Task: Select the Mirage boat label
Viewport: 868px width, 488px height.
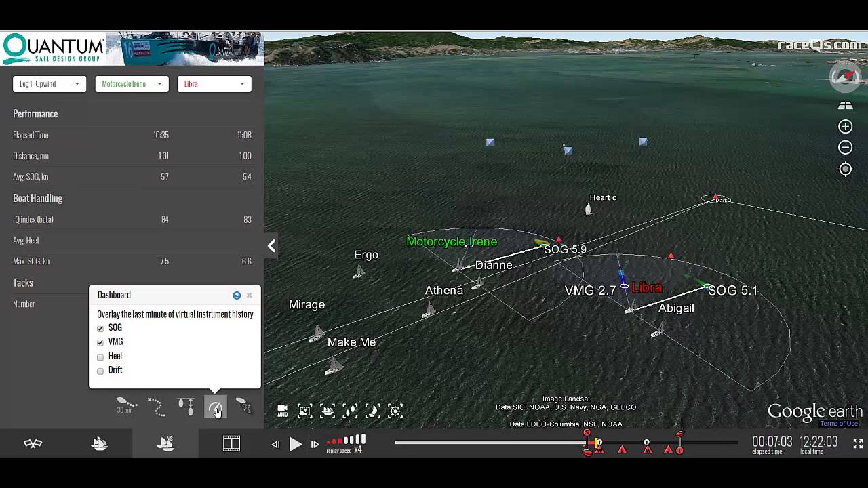Action: click(x=307, y=305)
